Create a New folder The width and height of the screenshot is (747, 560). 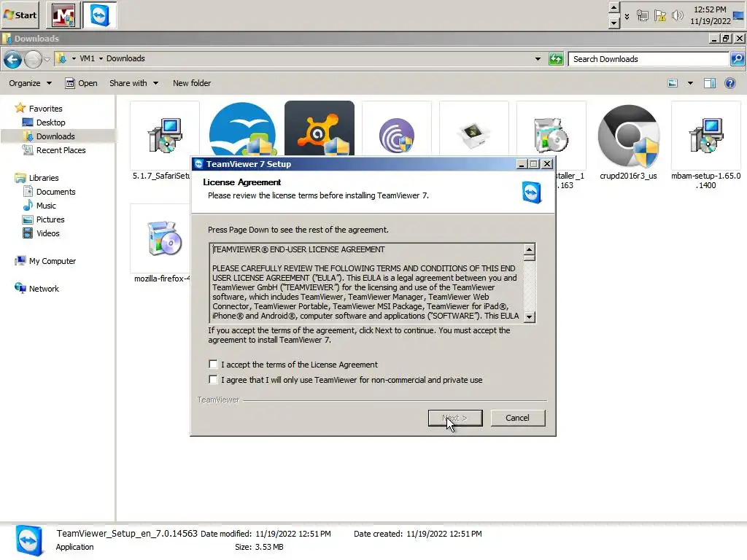coord(192,83)
